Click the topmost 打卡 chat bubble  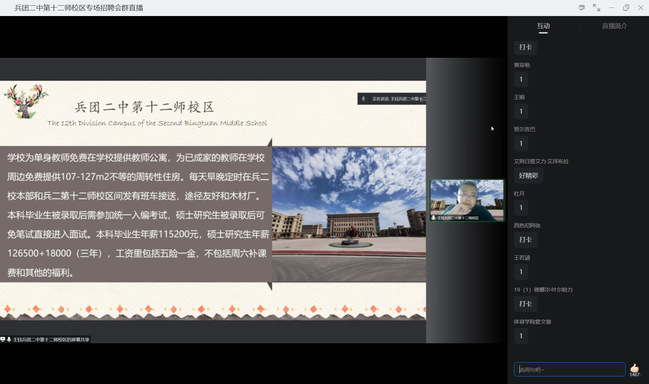(x=525, y=47)
